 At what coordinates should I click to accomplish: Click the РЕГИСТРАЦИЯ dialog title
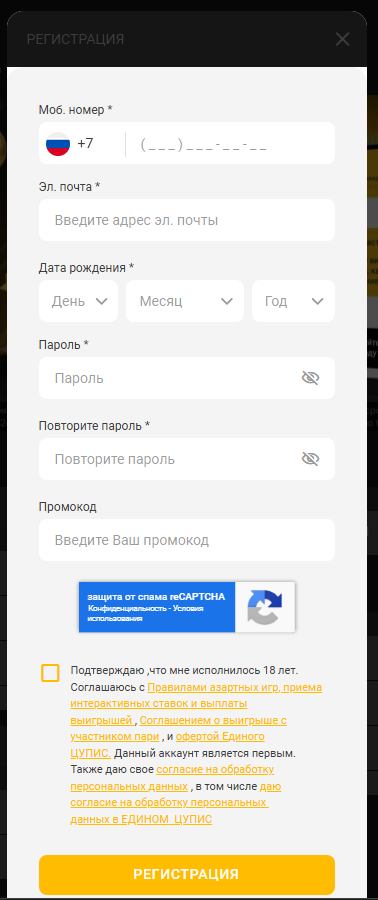coord(75,39)
